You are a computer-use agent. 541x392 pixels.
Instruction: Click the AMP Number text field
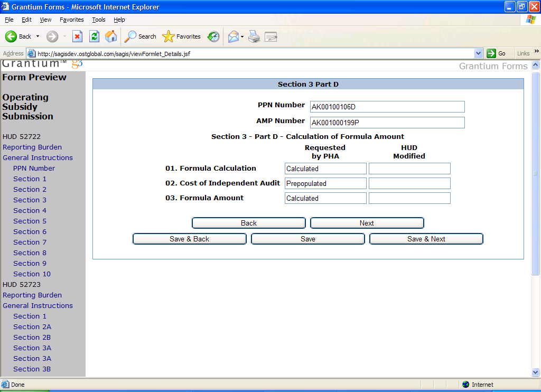[x=387, y=123]
